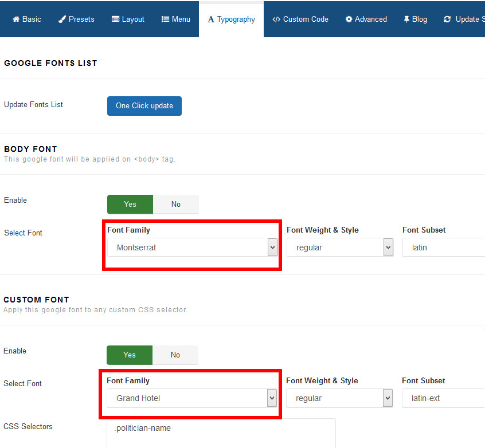Open Custom Font subset 'latin-ext' dropdown
This screenshot has height=448, width=485.
click(443, 398)
